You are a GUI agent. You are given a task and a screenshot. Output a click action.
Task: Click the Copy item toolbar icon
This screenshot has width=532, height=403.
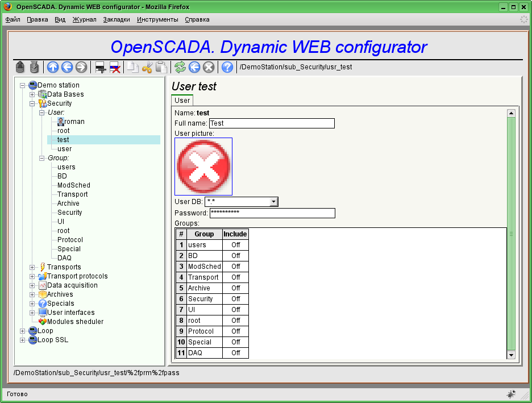pyautogui.click(x=132, y=67)
